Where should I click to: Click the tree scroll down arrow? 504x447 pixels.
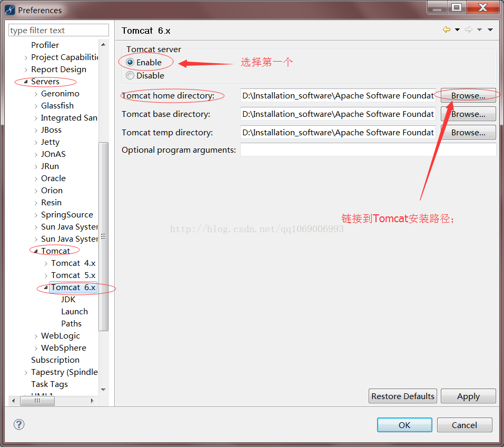[104, 390]
